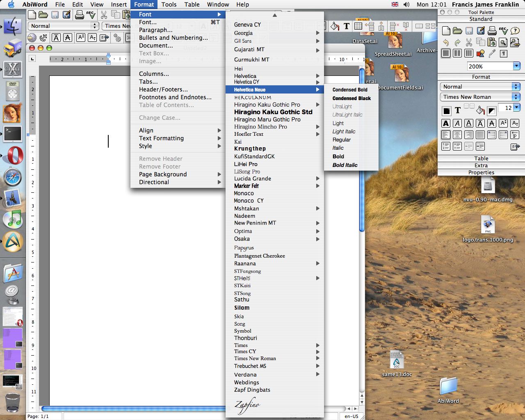Click numbered list icon in Tool Palette

[x=446, y=146]
